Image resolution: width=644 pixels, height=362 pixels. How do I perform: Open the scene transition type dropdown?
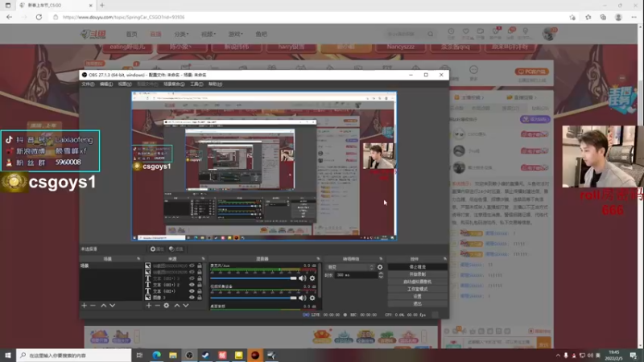click(x=349, y=267)
